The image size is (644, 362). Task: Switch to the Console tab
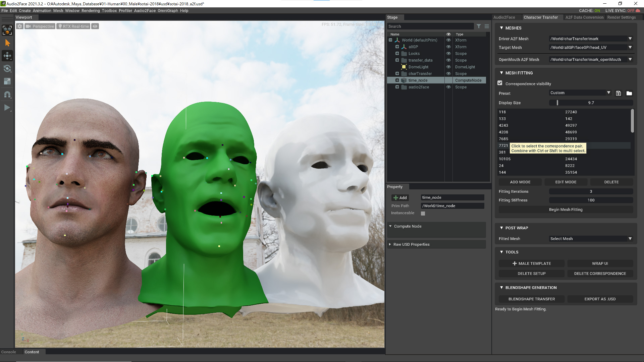[9, 352]
